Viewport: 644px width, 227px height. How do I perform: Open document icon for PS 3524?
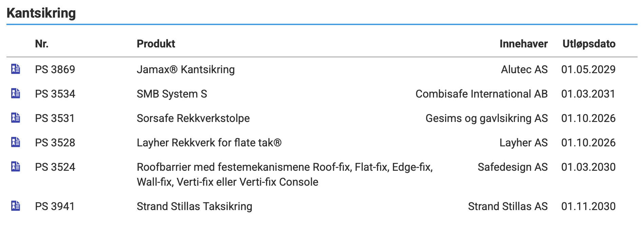pyautogui.click(x=16, y=166)
